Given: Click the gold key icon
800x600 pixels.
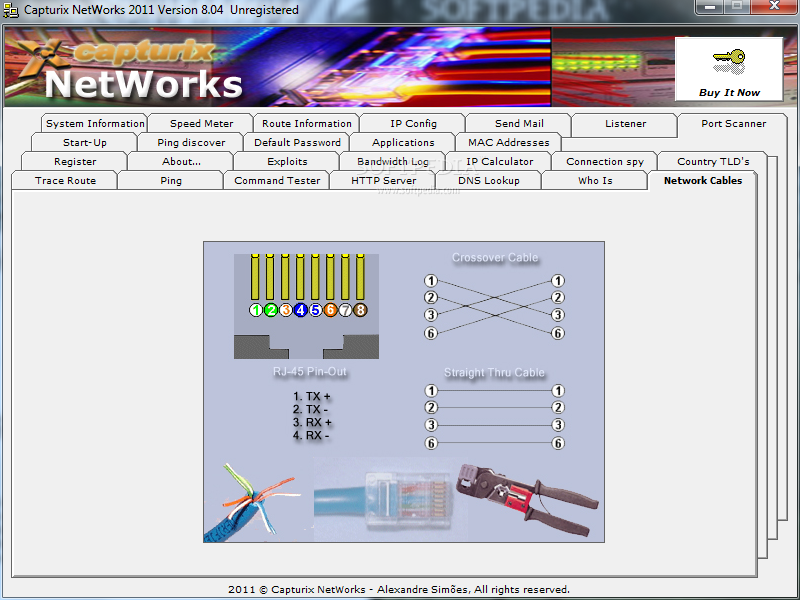Looking at the screenshot, I should [x=729, y=62].
